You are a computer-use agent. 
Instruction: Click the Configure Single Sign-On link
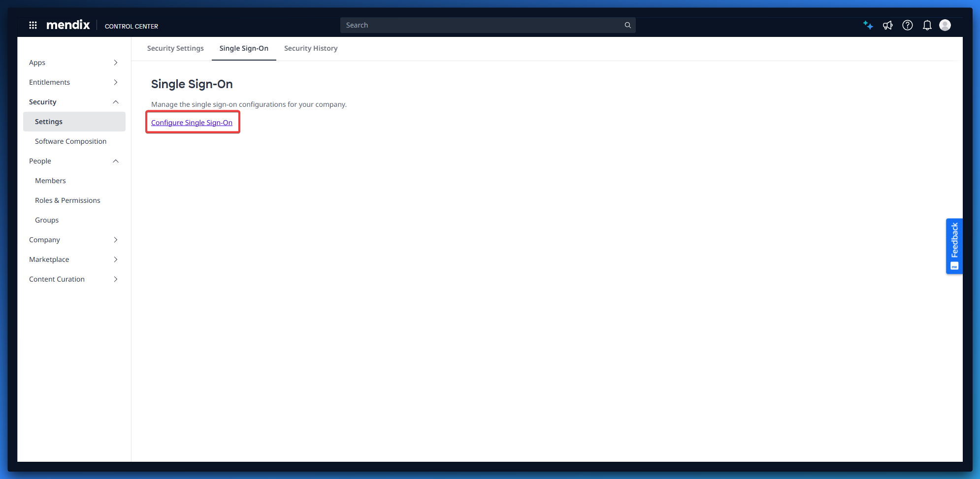(x=192, y=123)
